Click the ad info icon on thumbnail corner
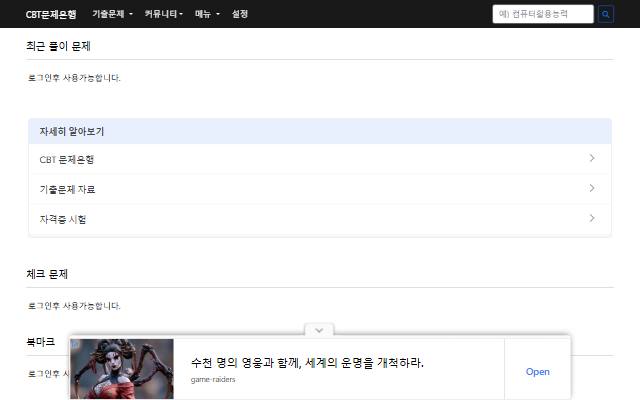 74,344
